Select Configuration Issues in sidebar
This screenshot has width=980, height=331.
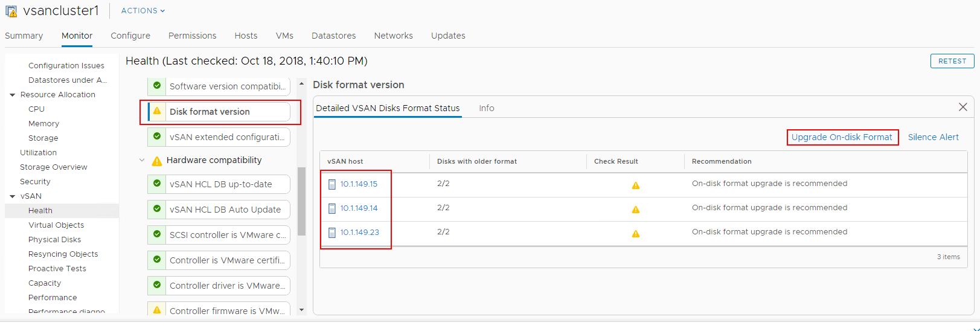(66, 65)
